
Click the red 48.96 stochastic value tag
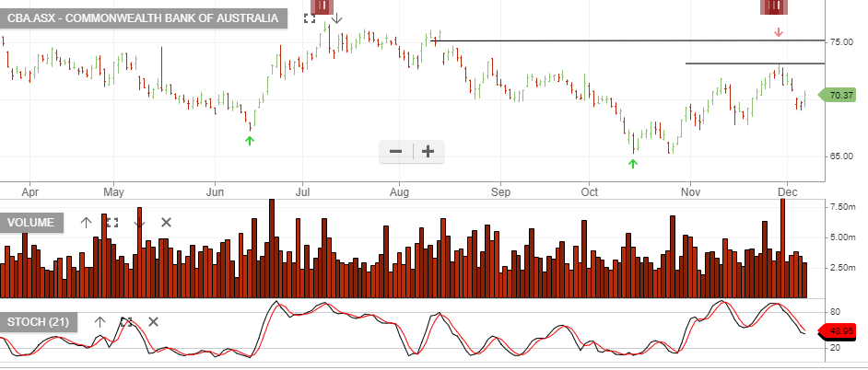point(837,331)
